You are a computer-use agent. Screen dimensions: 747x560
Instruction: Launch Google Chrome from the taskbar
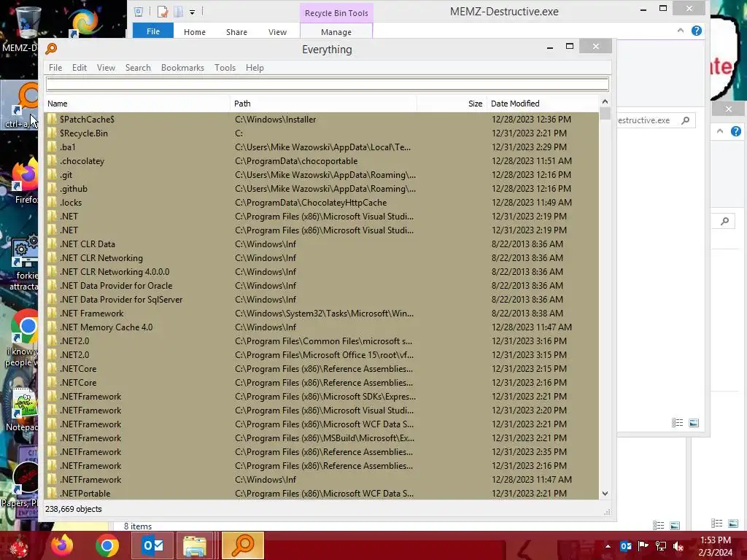click(107, 545)
